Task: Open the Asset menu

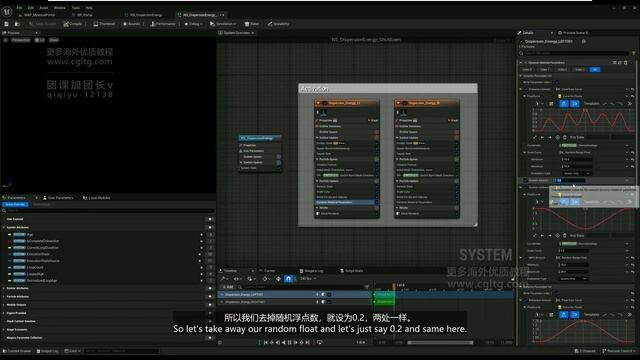Action: 44,8
